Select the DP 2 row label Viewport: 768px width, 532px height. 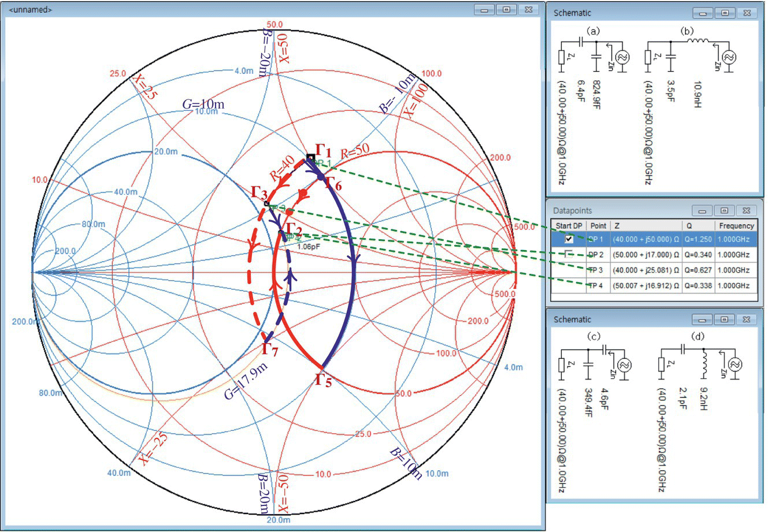[596, 254]
